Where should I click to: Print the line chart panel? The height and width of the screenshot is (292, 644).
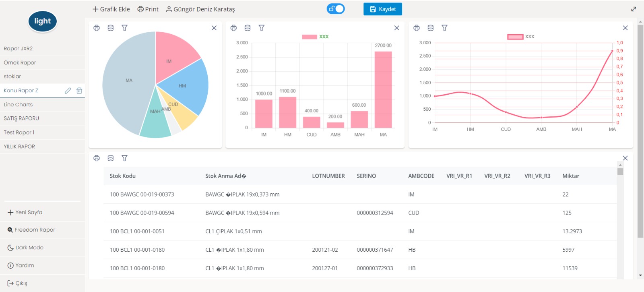[x=417, y=28]
